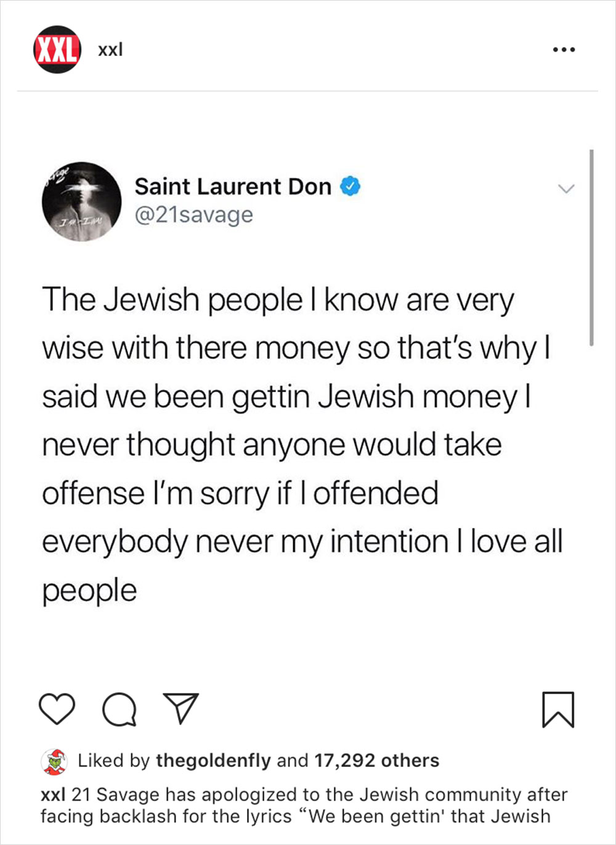616x845 pixels.
Task: Open thegoldenfly's profile from likes
Action: (213, 761)
